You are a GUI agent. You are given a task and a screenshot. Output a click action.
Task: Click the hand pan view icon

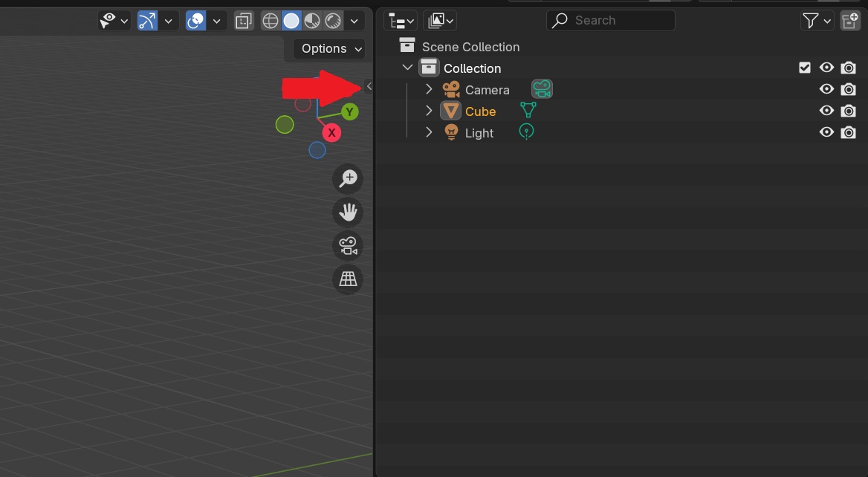coord(348,212)
